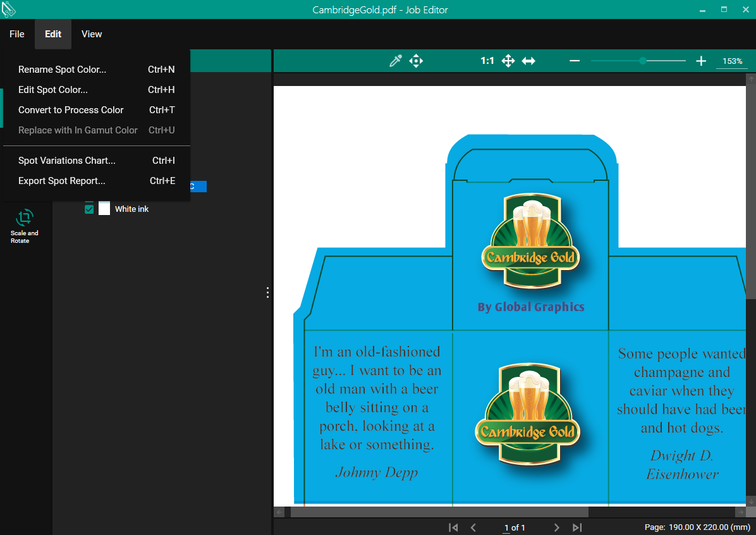Click the fit-to-page four-arrow icon
Image resolution: width=756 pixels, height=535 pixels.
click(508, 61)
